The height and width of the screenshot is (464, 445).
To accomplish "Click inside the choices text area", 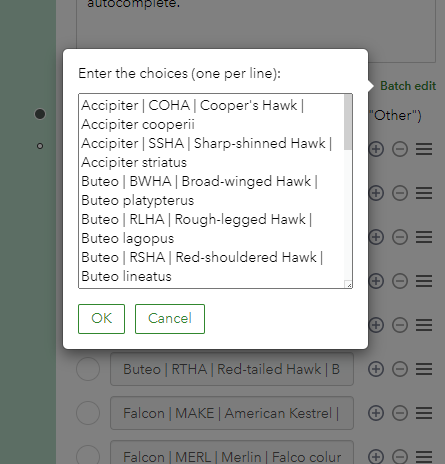I will [x=211, y=191].
